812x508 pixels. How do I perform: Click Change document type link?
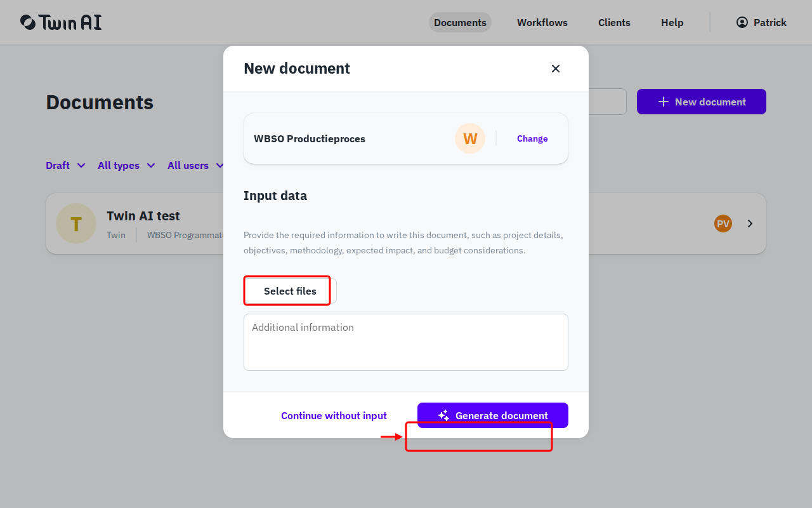(x=532, y=138)
